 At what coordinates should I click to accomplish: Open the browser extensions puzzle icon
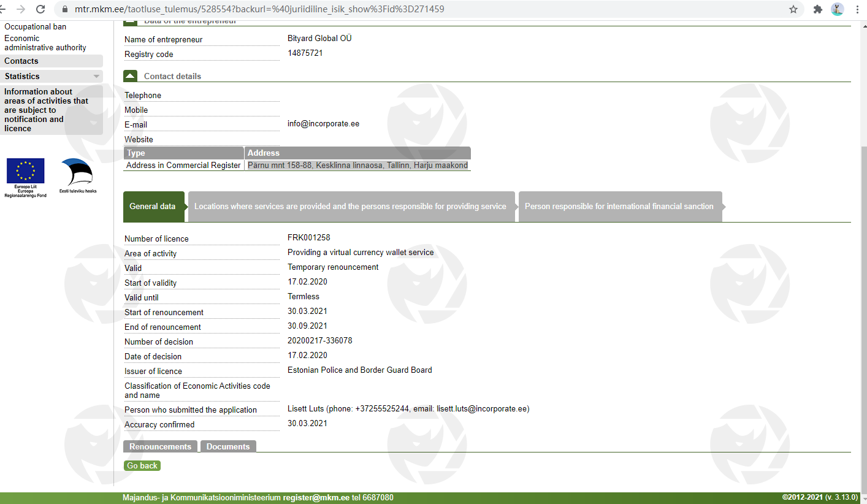[817, 9]
